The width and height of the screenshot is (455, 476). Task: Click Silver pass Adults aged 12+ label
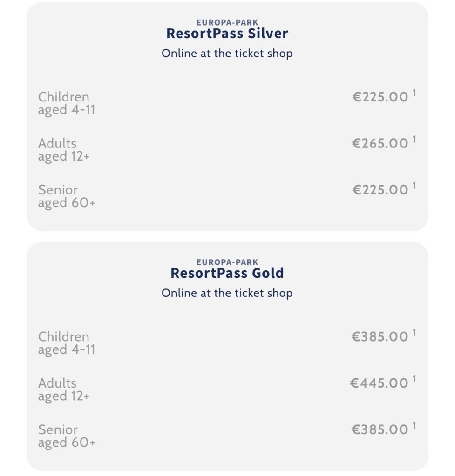(x=63, y=150)
